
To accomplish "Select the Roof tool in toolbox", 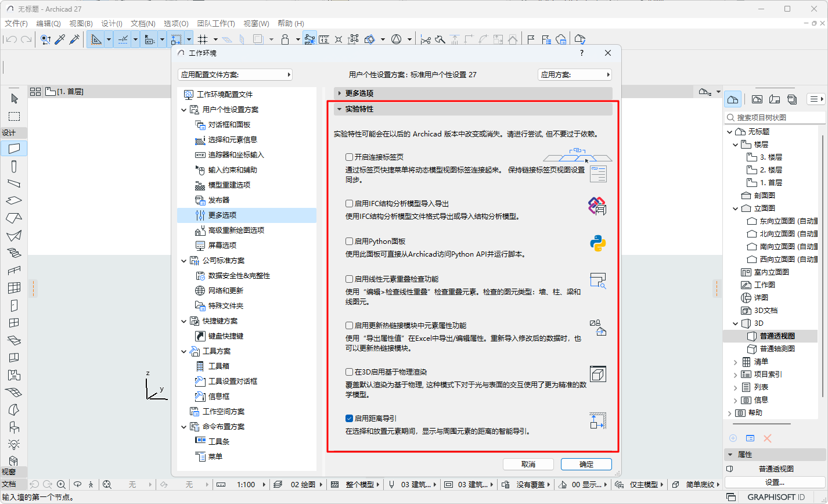I will point(15,218).
